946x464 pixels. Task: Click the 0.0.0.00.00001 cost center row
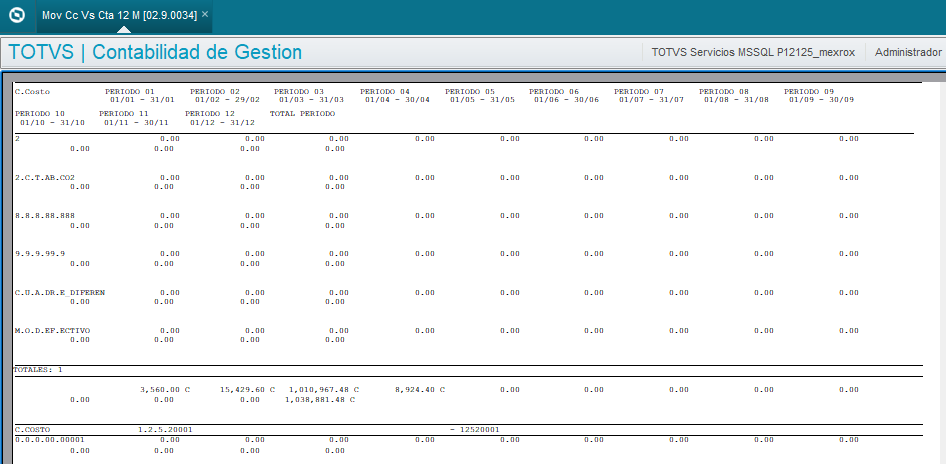coord(436,445)
